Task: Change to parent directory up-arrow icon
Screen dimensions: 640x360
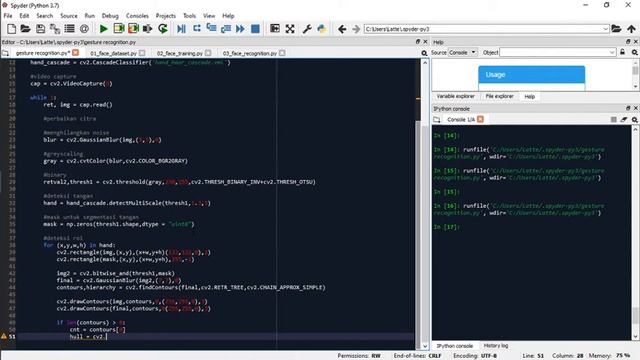Action: 631,29
